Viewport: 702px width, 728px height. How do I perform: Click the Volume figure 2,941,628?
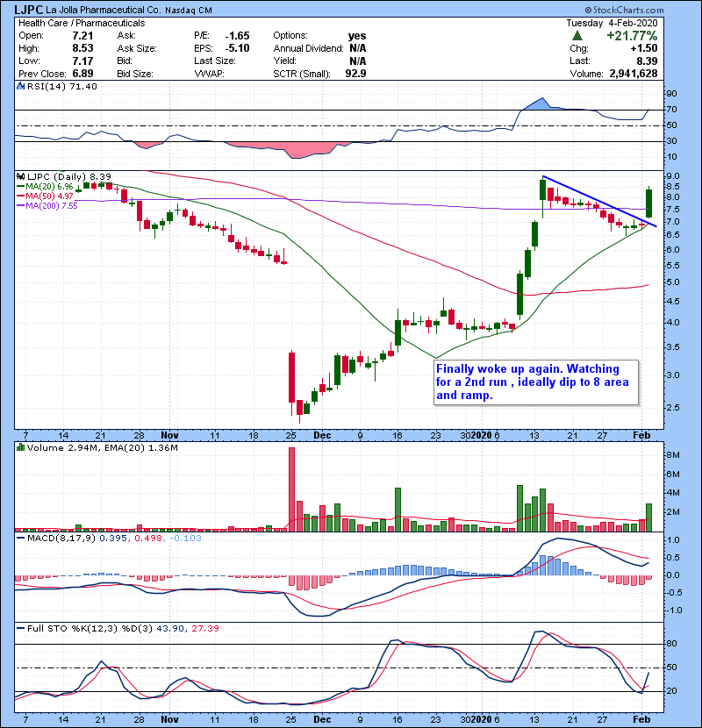pos(634,74)
